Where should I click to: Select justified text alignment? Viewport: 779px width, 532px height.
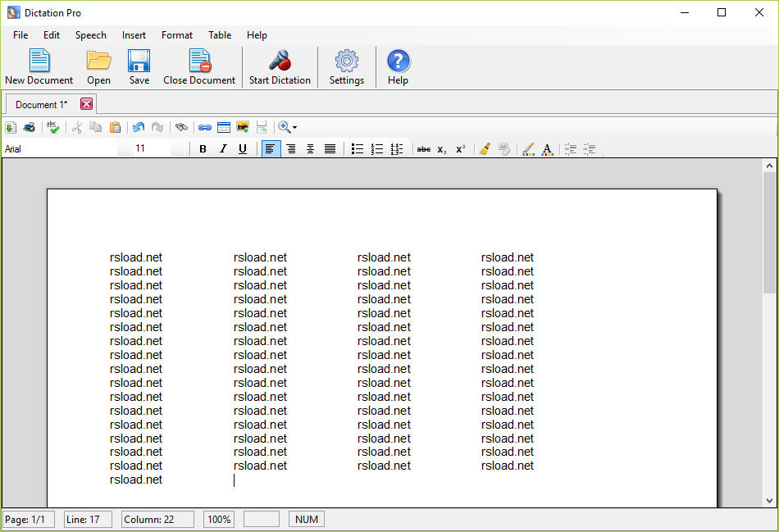(x=330, y=149)
